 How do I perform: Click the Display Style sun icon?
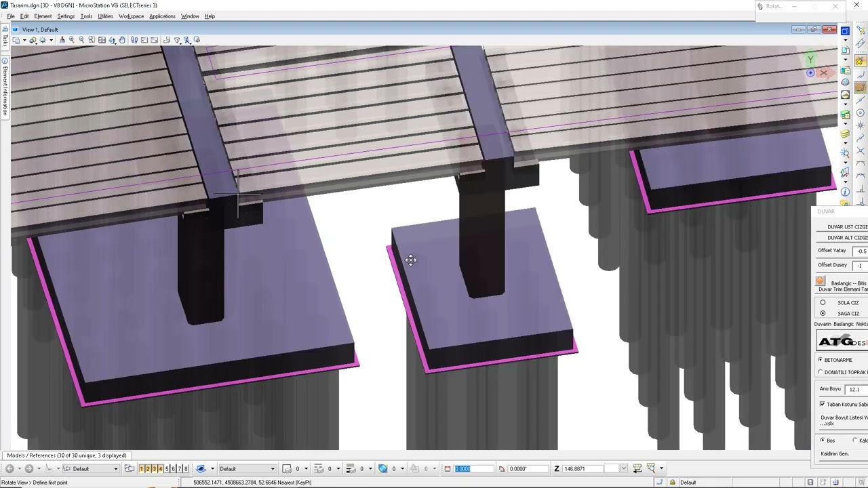(x=42, y=40)
